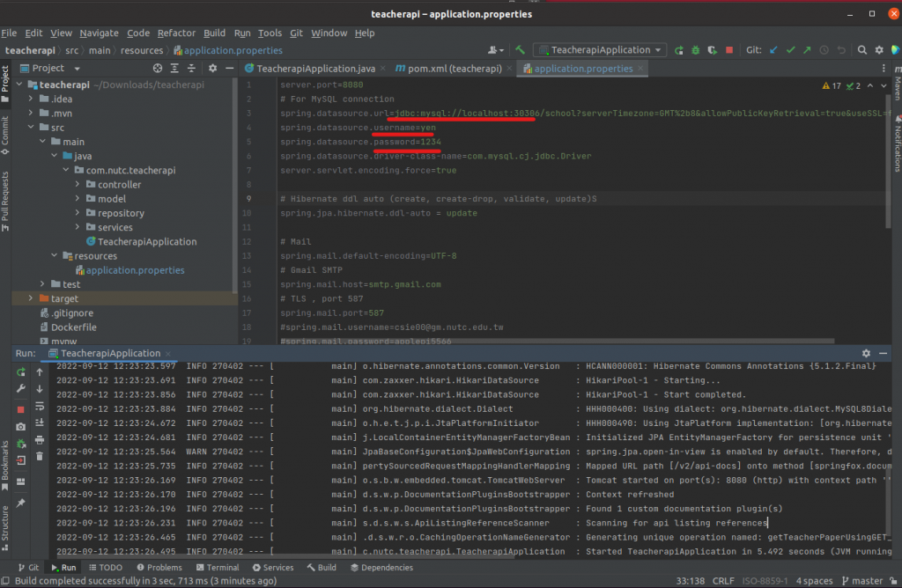This screenshot has width=902, height=588.
Task: Open the Refactor menu
Action: coord(176,33)
